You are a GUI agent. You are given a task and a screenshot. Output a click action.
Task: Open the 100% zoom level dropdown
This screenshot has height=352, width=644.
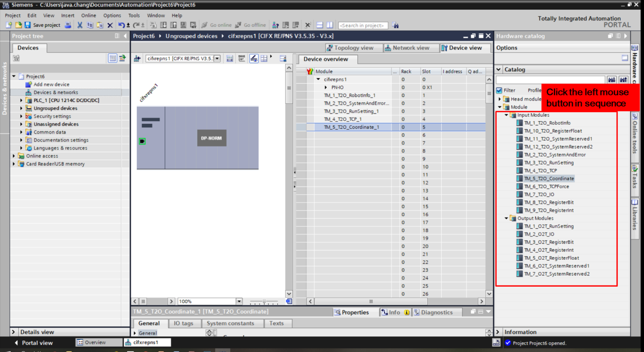point(239,301)
